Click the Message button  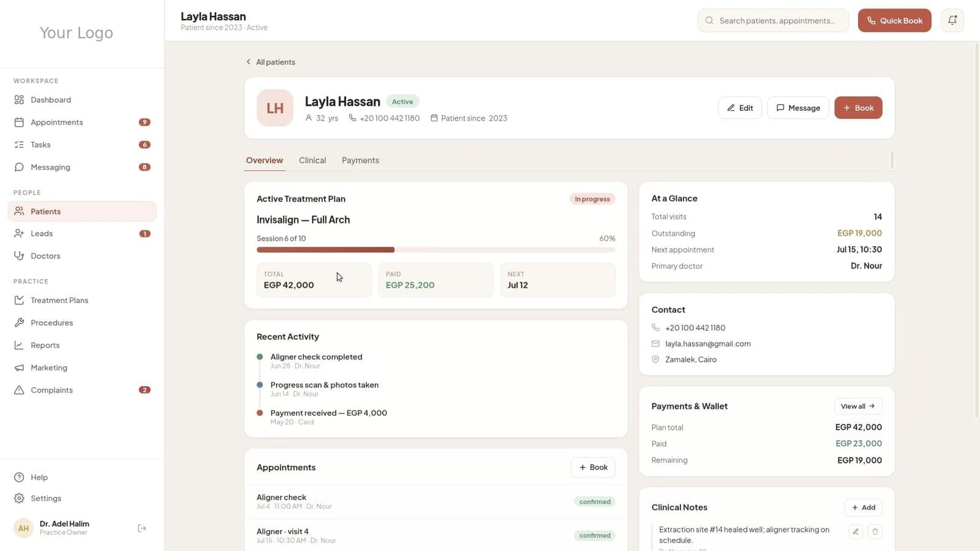[x=798, y=108]
